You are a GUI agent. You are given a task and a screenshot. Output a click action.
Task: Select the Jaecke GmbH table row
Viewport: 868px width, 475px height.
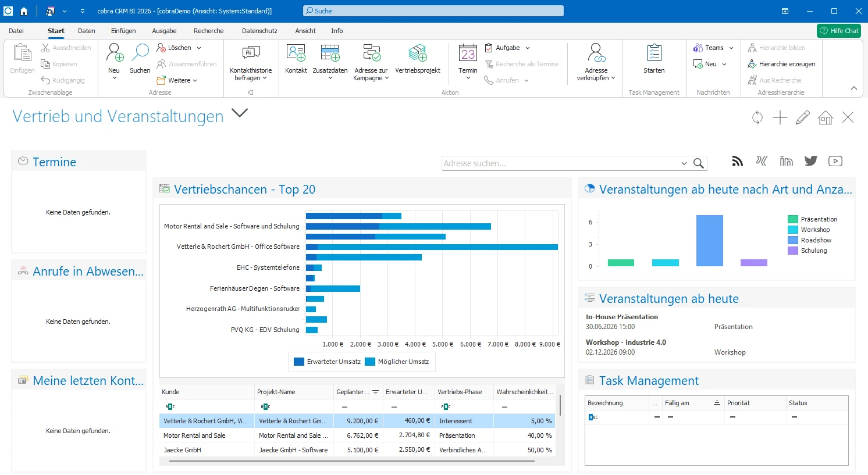(357, 450)
